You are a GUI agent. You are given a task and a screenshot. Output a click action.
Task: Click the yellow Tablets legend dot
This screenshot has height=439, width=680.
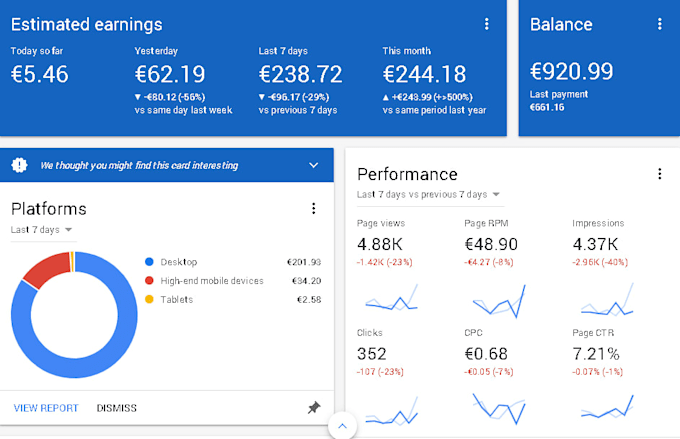click(149, 299)
